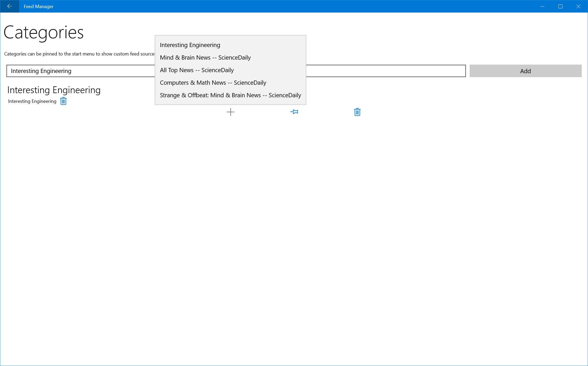Go back using the title bar arrow

click(9, 6)
